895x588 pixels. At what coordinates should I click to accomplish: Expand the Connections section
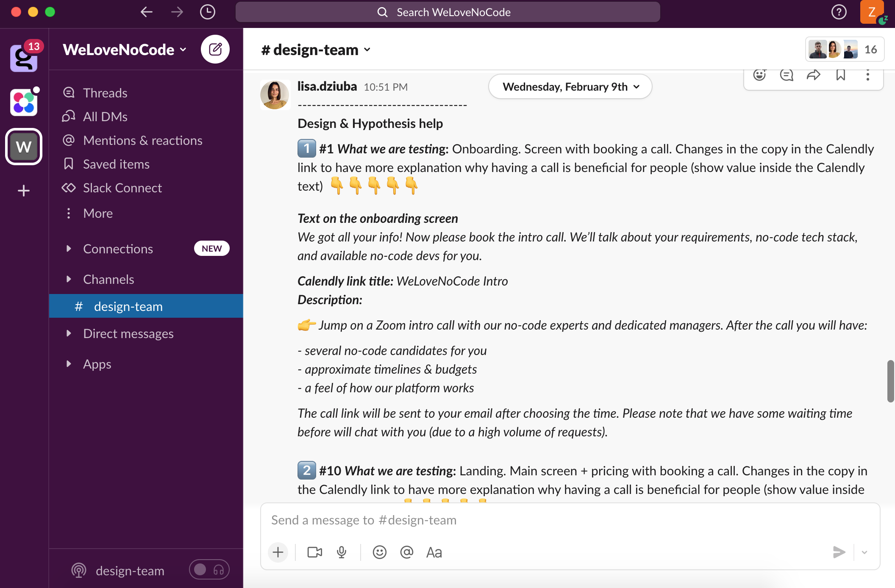pos(69,249)
